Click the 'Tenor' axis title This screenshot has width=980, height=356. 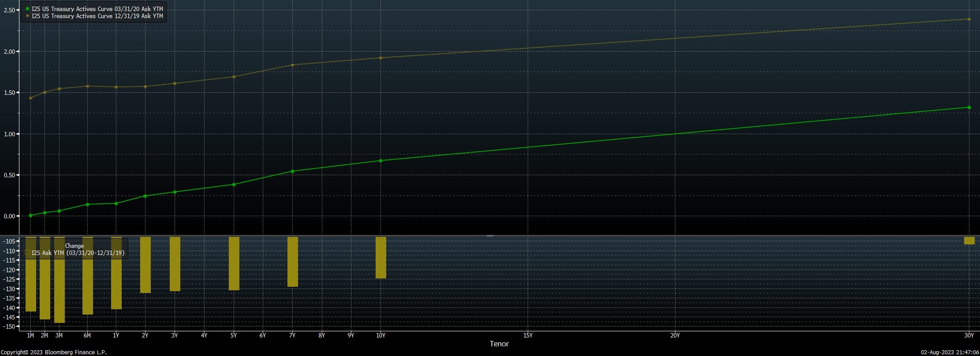(499, 344)
